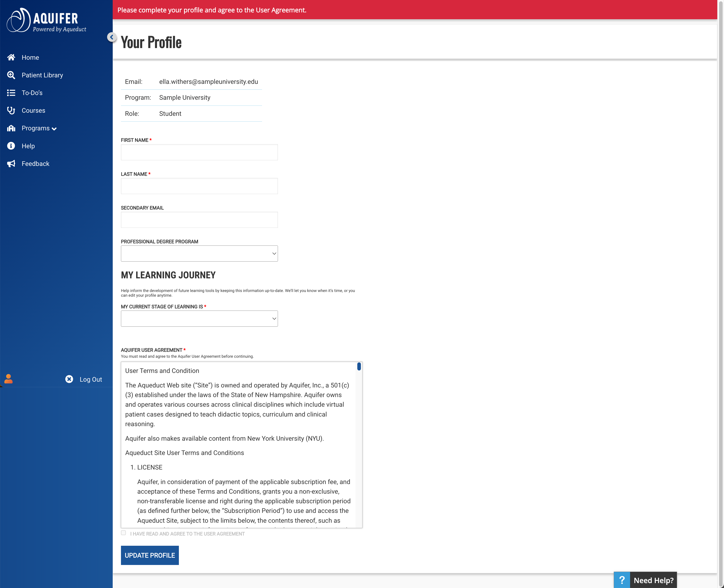Select the To-Do's list icon
Image resolution: width=724 pixels, height=588 pixels.
[11, 93]
